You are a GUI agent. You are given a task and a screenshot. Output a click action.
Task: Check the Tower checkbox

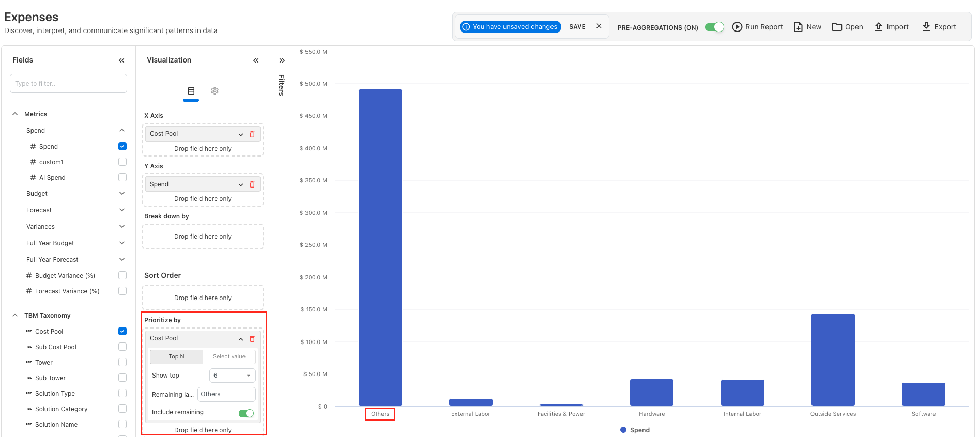(122, 362)
